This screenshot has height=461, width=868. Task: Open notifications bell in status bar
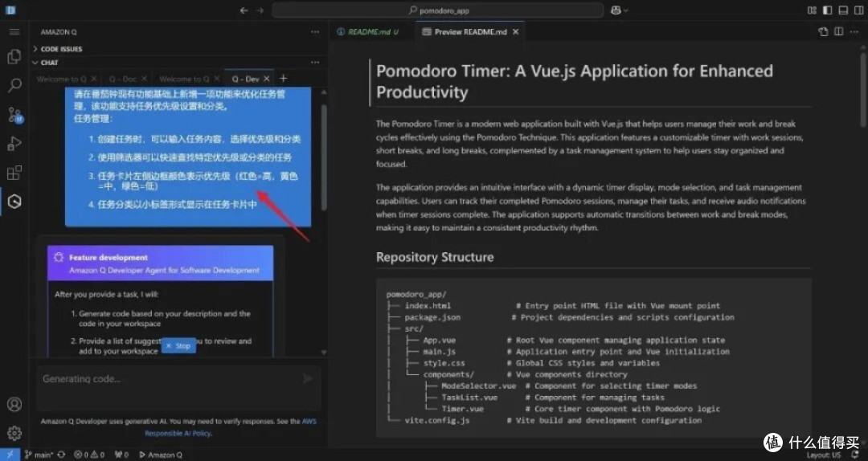tap(854, 455)
